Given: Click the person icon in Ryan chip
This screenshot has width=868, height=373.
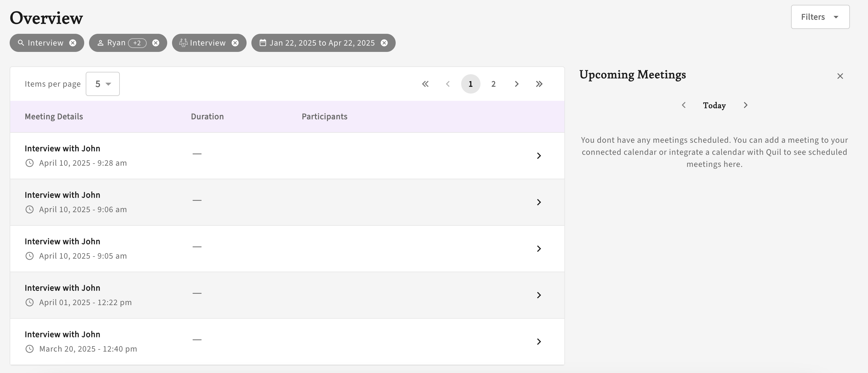Looking at the screenshot, I should [101, 43].
